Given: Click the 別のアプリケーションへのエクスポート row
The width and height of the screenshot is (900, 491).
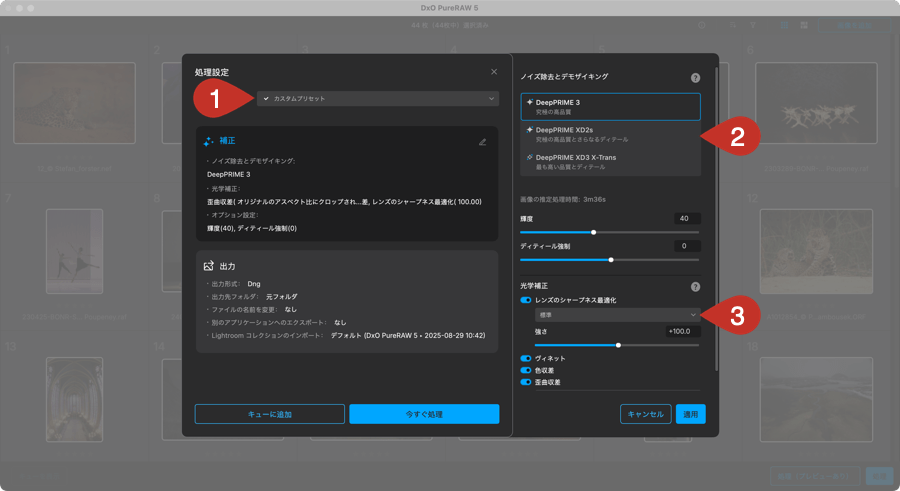Looking at the screenshot, I should tap(277, 322).
